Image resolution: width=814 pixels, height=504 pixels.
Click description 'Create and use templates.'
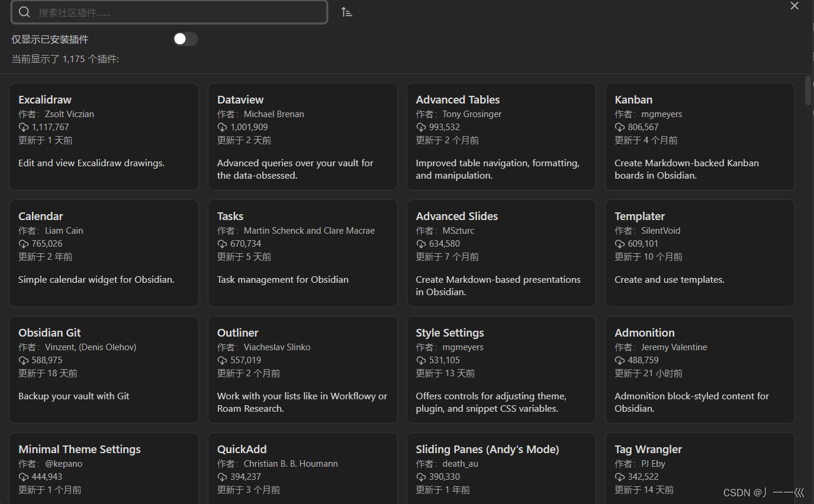[x=670, y=280]
